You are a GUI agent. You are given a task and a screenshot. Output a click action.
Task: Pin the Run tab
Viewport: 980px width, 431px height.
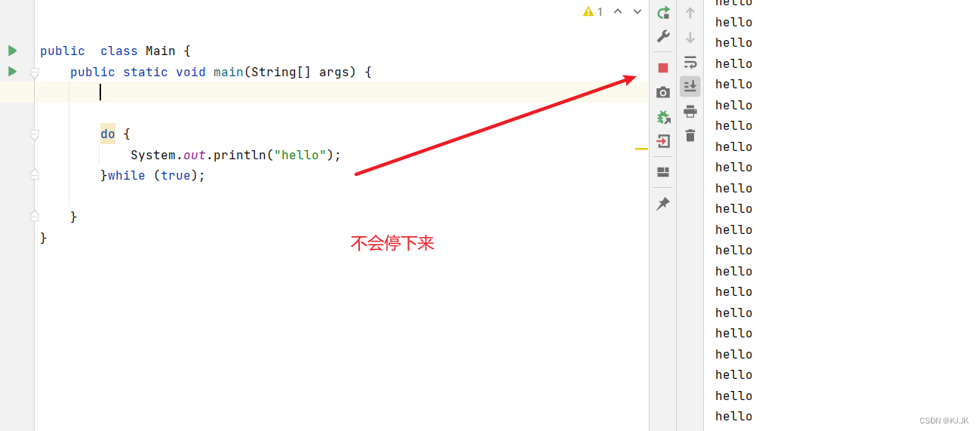pos(663,204)
